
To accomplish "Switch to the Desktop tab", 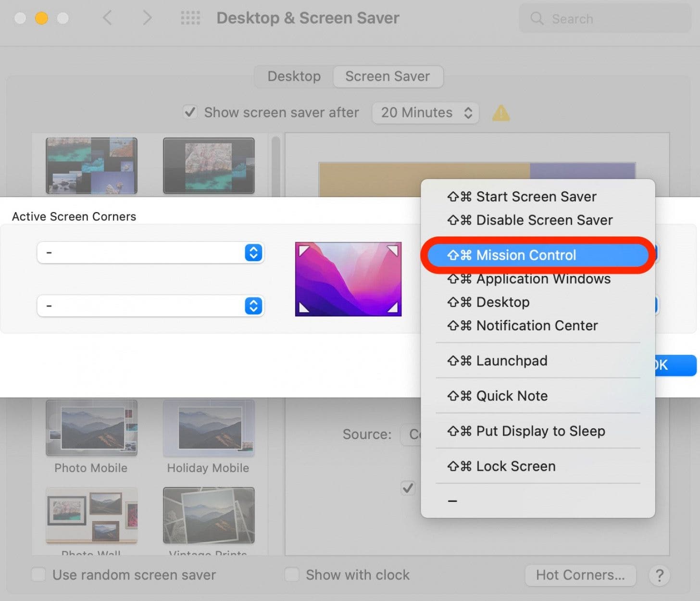I will [x=293, y=76].
